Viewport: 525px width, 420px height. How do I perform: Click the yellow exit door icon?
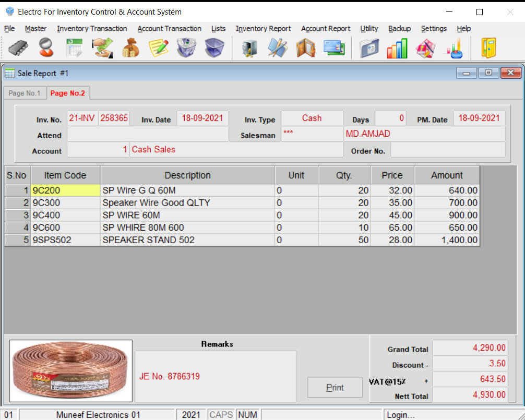[x=488, y=48]
